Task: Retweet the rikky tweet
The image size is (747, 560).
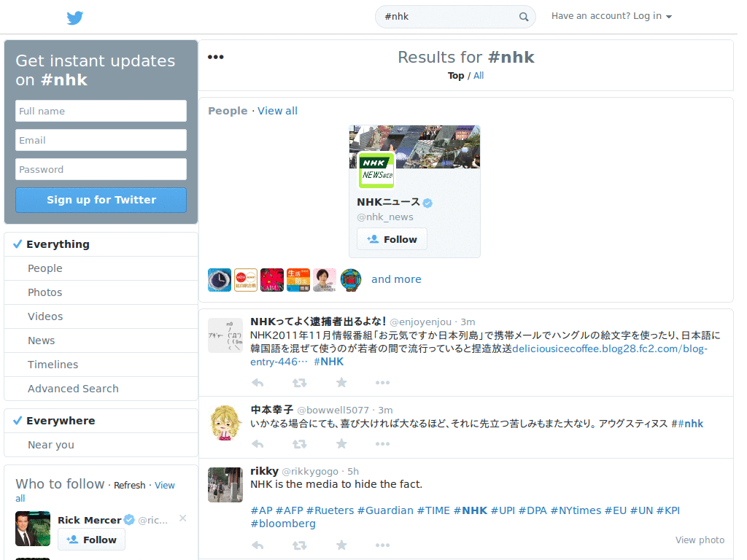Action: tap(299, 545)
